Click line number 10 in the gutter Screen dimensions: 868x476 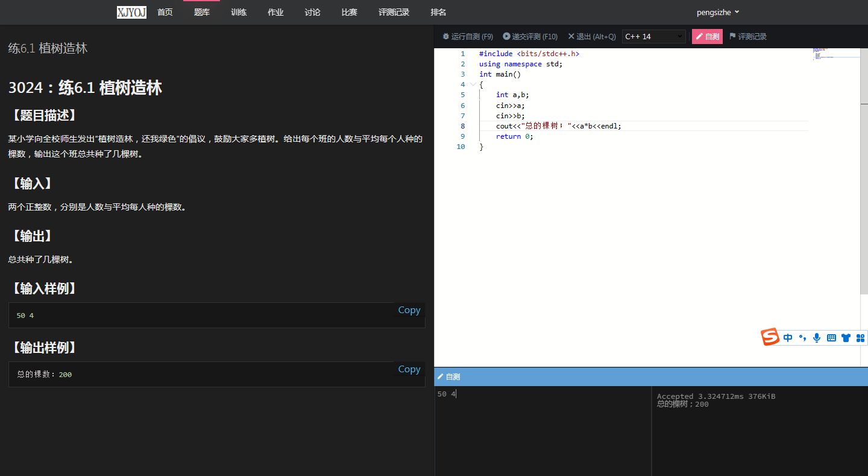(461, 147)
